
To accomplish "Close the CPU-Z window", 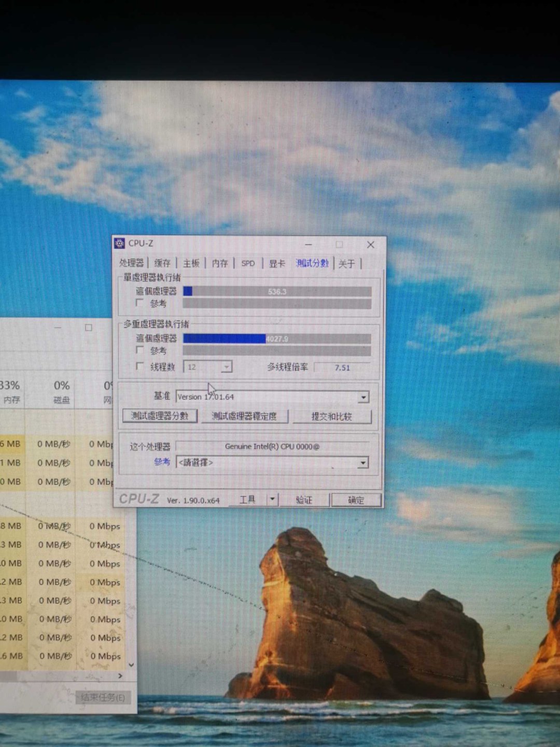I will click(370, 244).
